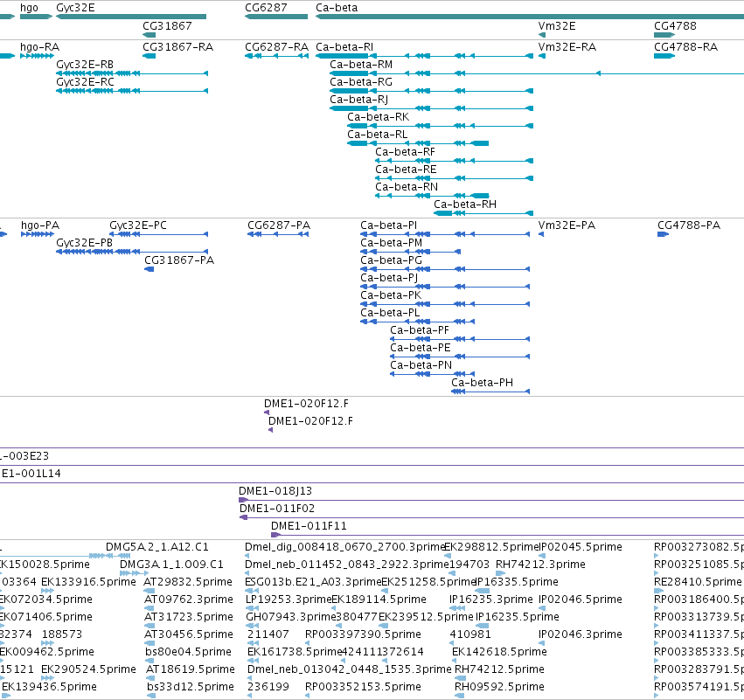
Task: Open the Ca-beta-RF transcript label
Action: (405, 152)
